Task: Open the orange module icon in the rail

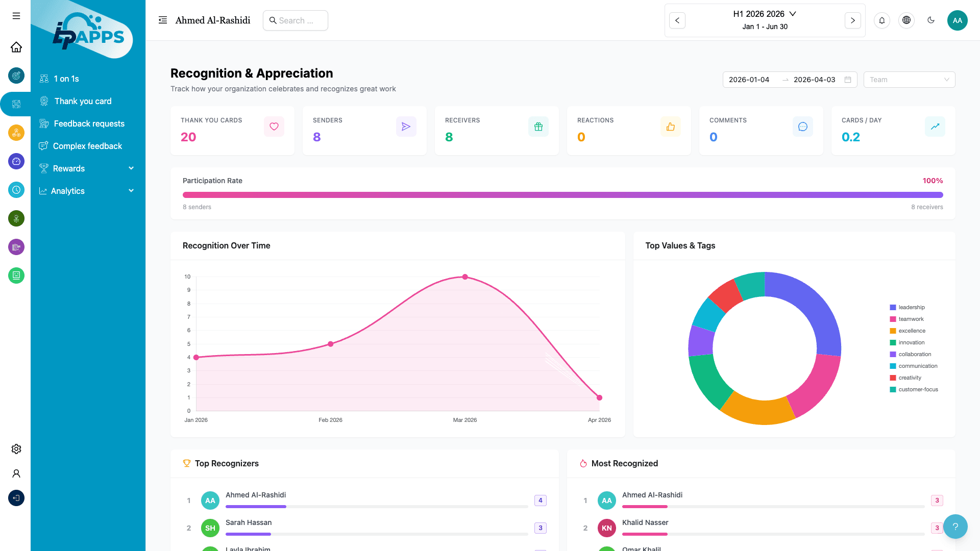Action: click(x=16, y=133)
